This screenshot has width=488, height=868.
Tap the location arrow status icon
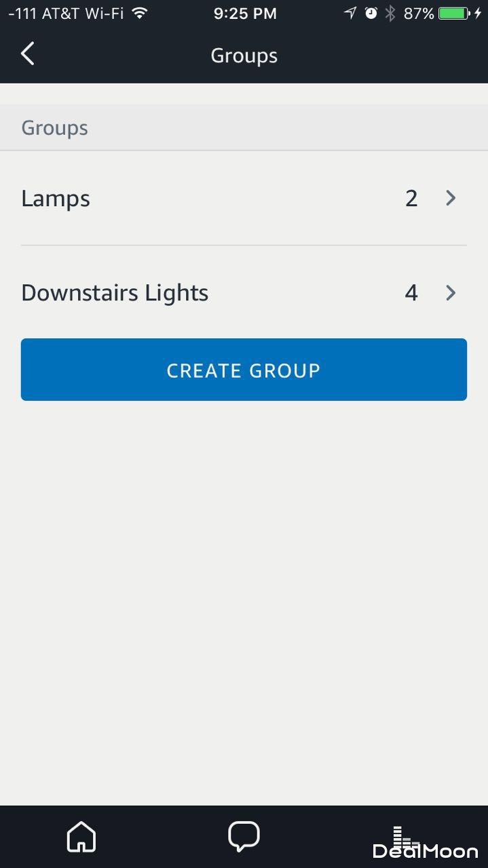(350, 13)
